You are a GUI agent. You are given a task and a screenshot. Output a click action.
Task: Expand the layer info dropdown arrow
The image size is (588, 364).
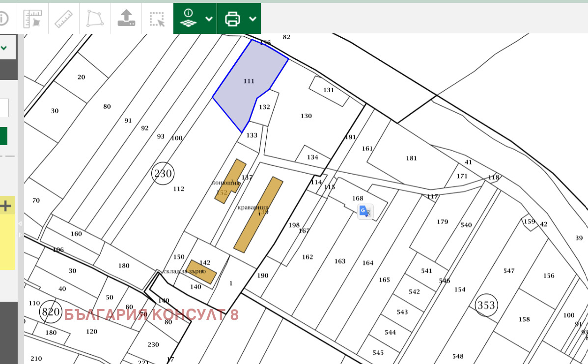[209, 19]
